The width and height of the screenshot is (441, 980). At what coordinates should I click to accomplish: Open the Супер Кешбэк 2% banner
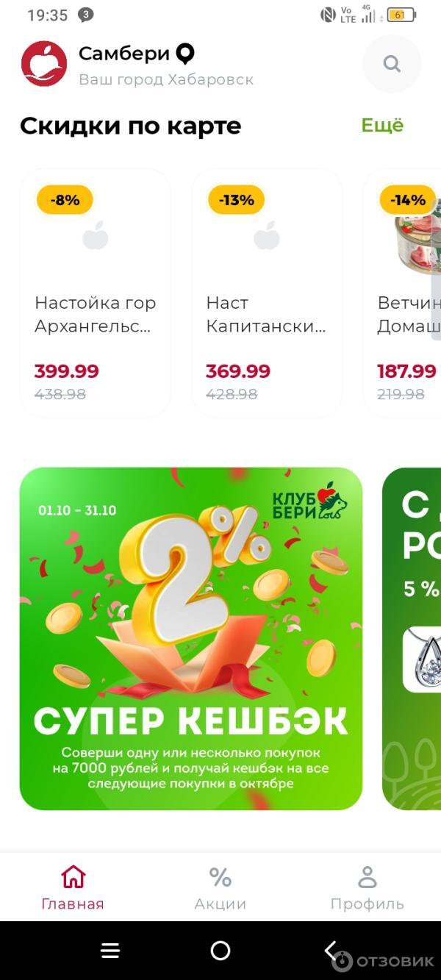click(191, 639)
